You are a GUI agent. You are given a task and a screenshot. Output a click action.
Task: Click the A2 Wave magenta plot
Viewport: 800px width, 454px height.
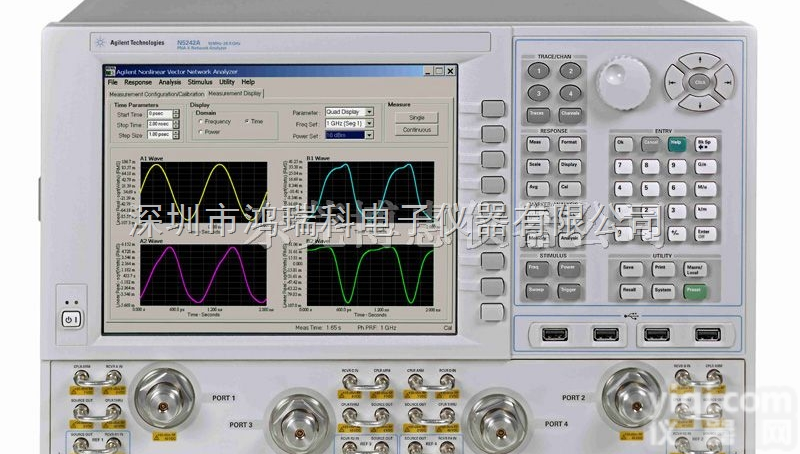pos(204,275)
